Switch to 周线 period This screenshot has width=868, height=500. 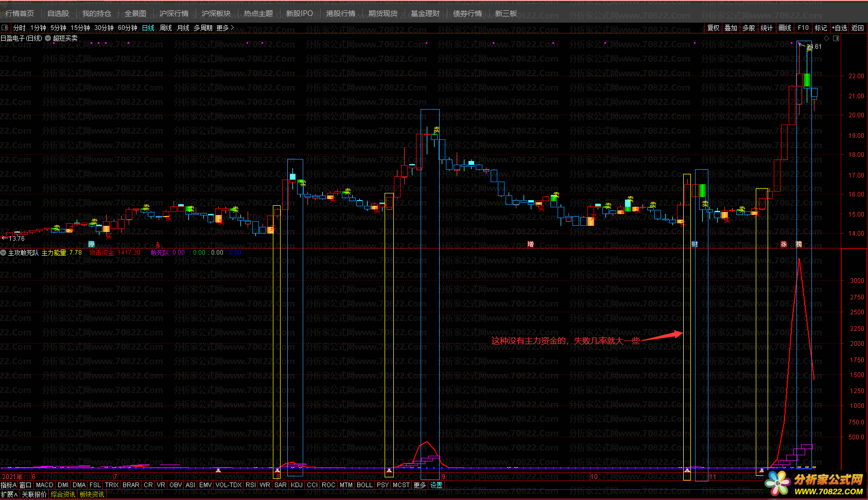166,28
